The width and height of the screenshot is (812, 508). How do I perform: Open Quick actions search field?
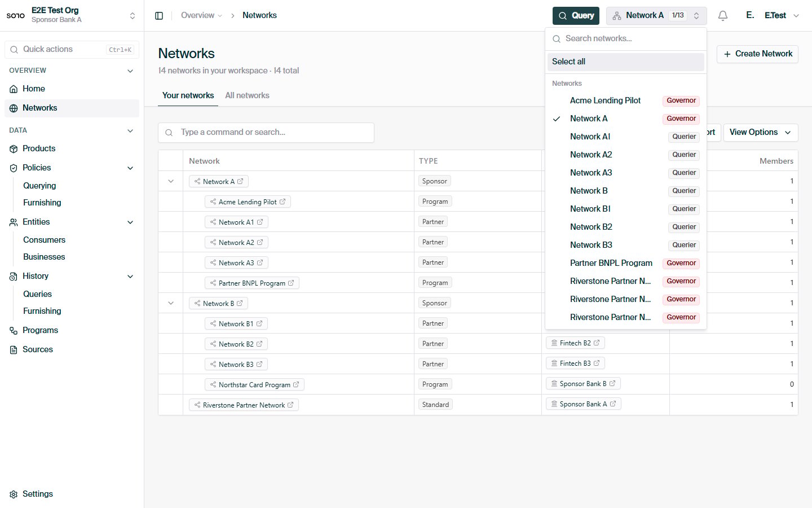click(x=72, y=50)
